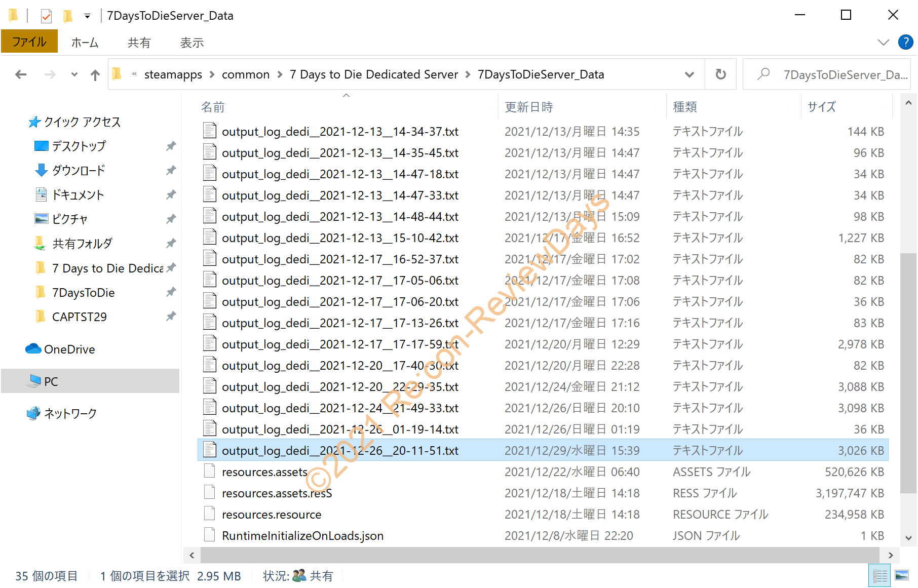Click text file icon of output_log_dedi__2021-12-20__17-40-30.txt
The image size is (918, 588).
(210, 365)
